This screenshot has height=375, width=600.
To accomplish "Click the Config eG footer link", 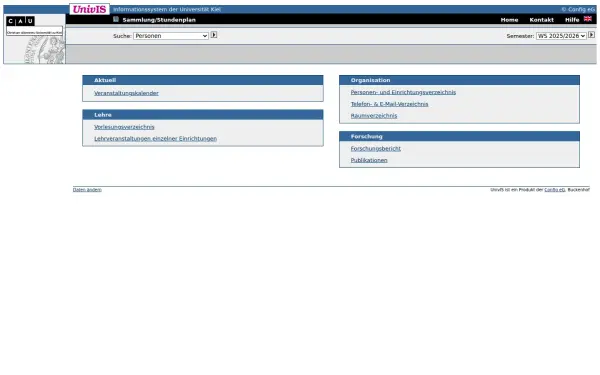I will tap(554, 190).
